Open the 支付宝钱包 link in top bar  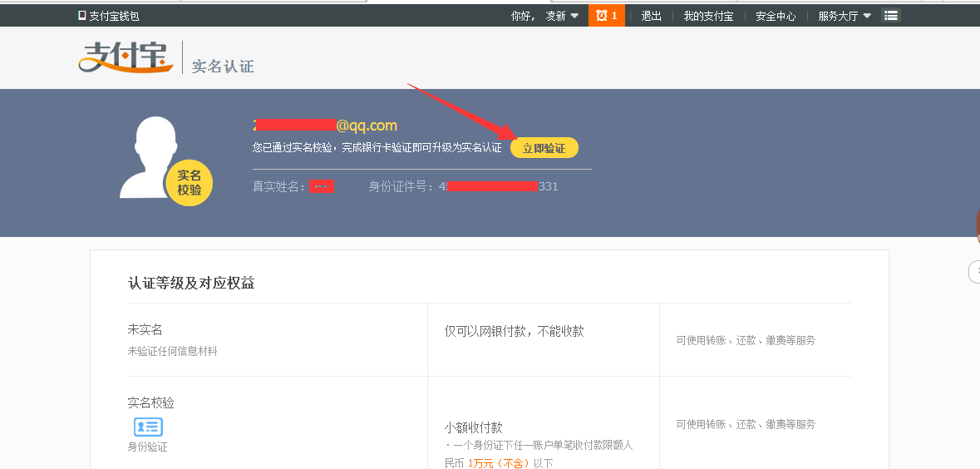click(x=114, y=17)
